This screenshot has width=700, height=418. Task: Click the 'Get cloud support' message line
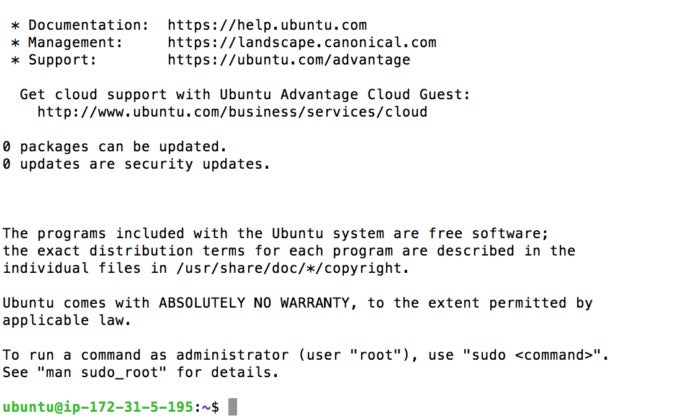click(x=245, y=95)
